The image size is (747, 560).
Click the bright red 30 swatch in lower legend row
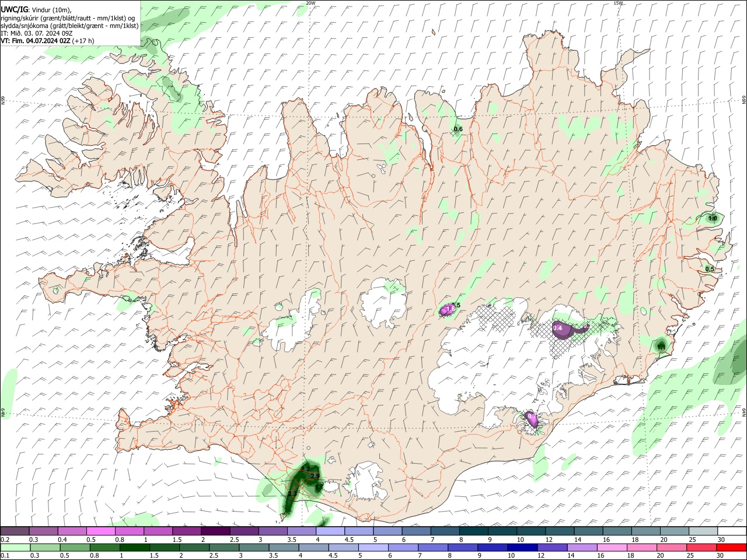pyautogui.click(x=731, y=548)
